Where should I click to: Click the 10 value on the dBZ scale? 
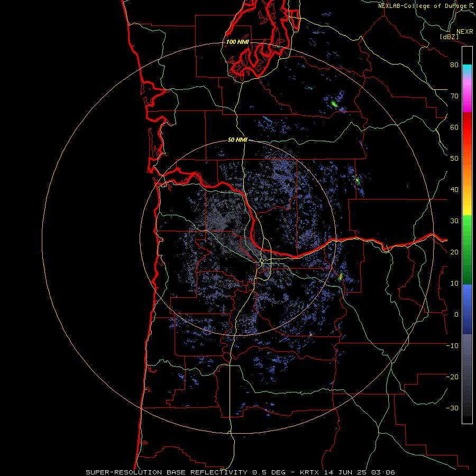point(454,283)
